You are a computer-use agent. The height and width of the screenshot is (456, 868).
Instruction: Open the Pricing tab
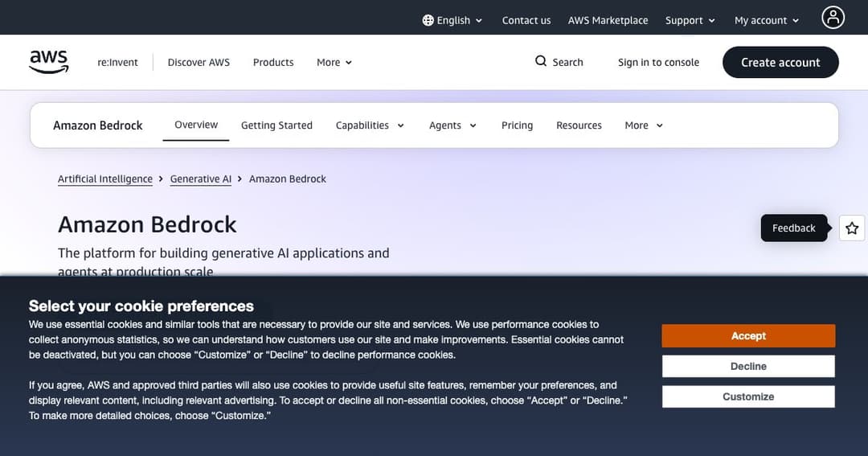click(x=517, y=125)
